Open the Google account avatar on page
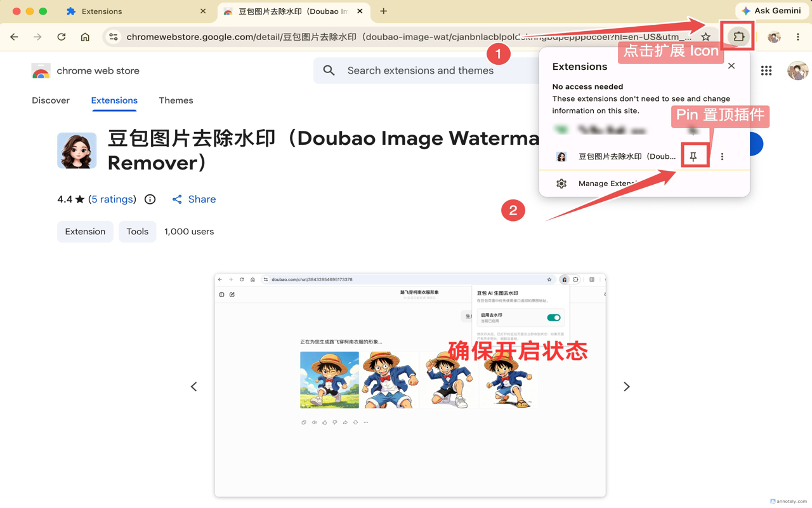Viewport: 812px width, 508px height. pyautogui.click(x=797, y=70)
